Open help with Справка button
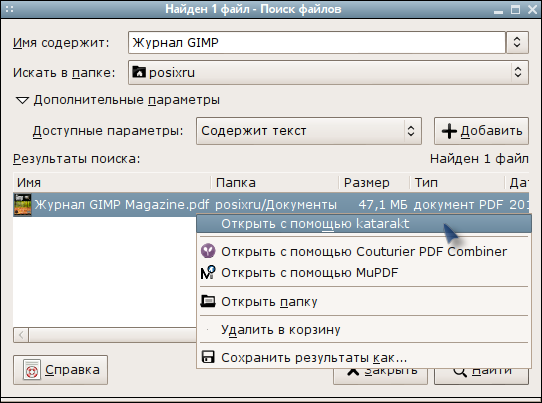The width and height of the screenshot is (542, 403). [x=60, y=370]
